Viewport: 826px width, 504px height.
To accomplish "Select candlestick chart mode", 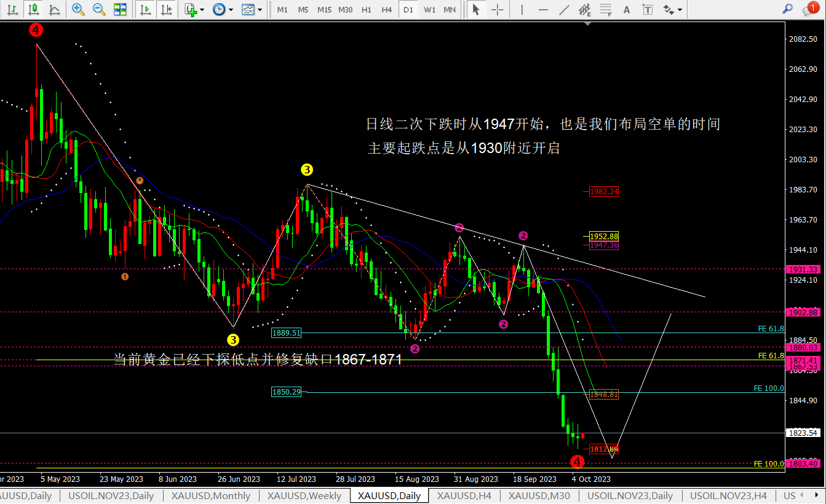I will [33, 9].
